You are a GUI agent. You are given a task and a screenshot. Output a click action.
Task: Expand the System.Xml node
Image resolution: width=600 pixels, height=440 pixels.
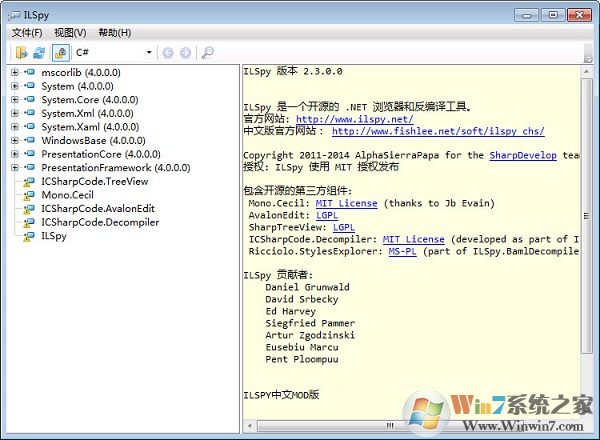15,113
